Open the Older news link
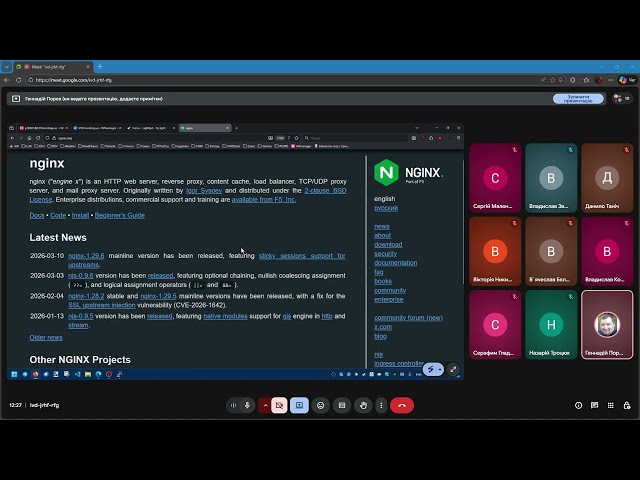 pyautogui.click(x=46, y=338)
